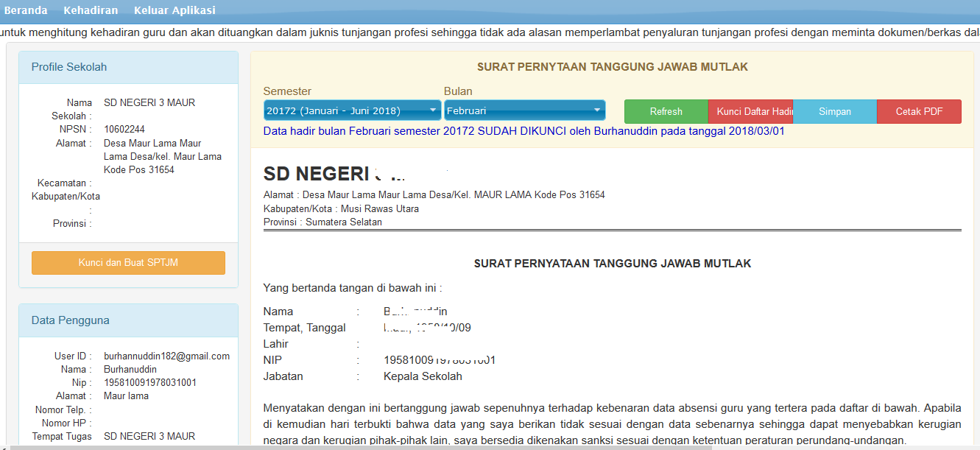Screen dimensions: 980x450
Task: Open the Semester dropdown
Action: pos(353,111)
